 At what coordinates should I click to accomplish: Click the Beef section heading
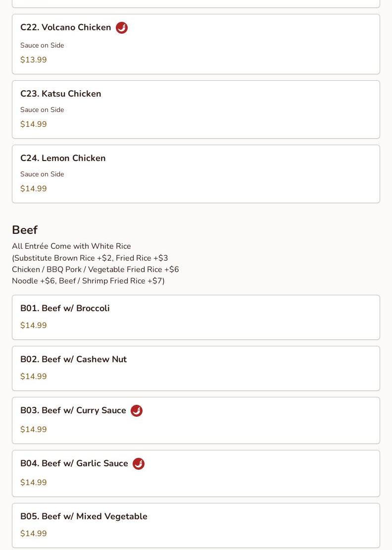[x=25, y=230]
